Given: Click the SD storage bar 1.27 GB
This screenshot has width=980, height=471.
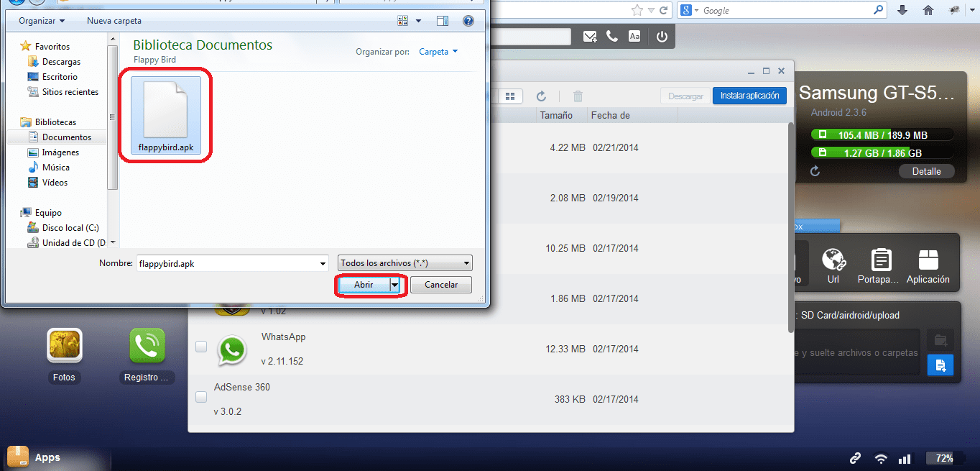Looking at the screenshot, I should [x=882, y=153].
